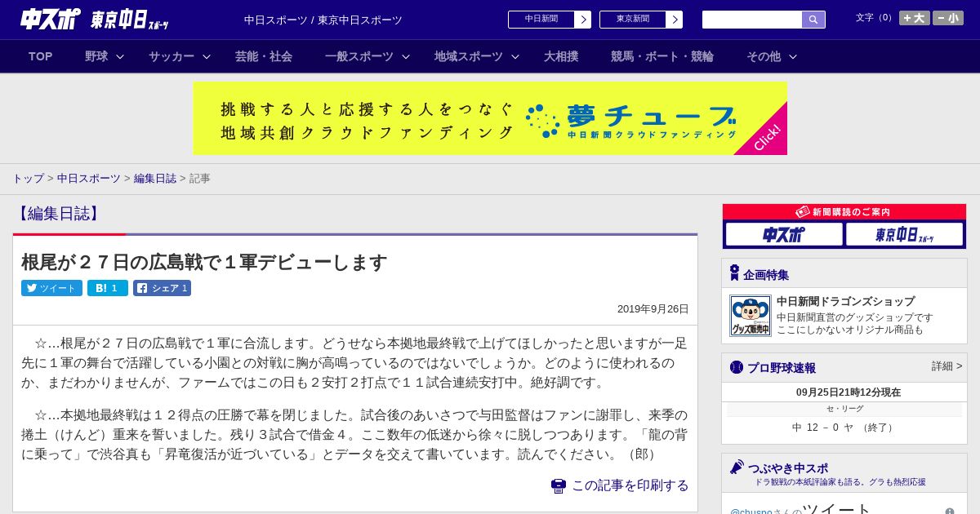This screenshot has height=514, width=980.
Task: Open the 大相撲 menu item
Action: pos(561,56)
